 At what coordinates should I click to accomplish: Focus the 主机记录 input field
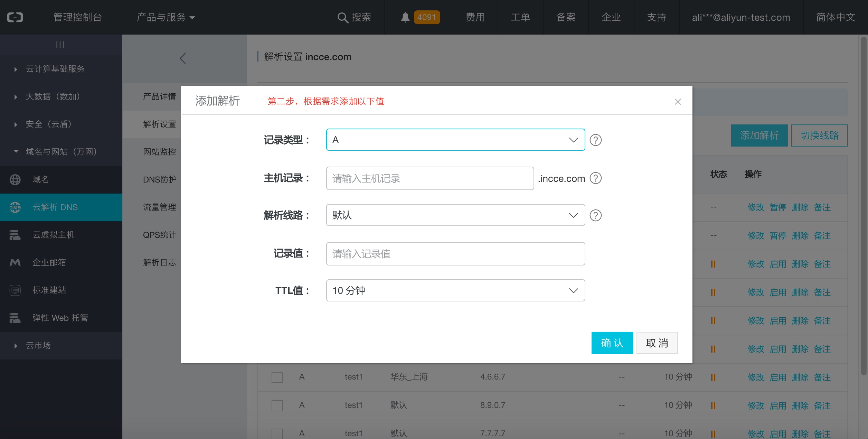click(430, 178)
